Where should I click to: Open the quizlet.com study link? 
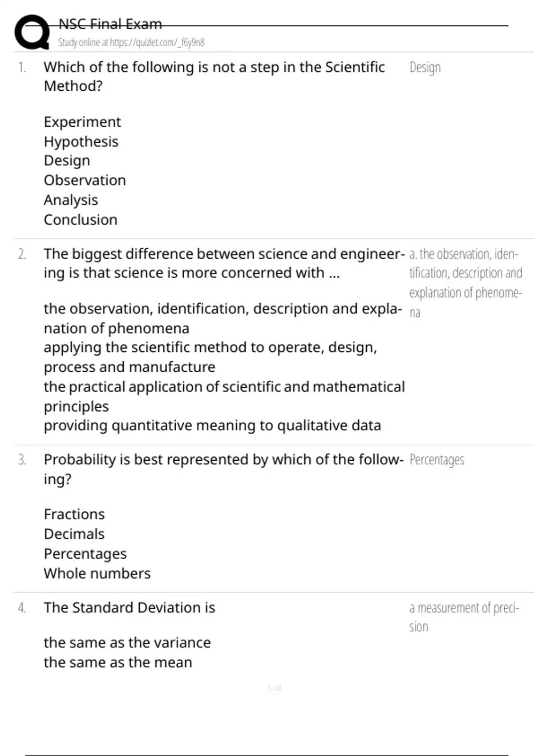[x=131, y=43]
